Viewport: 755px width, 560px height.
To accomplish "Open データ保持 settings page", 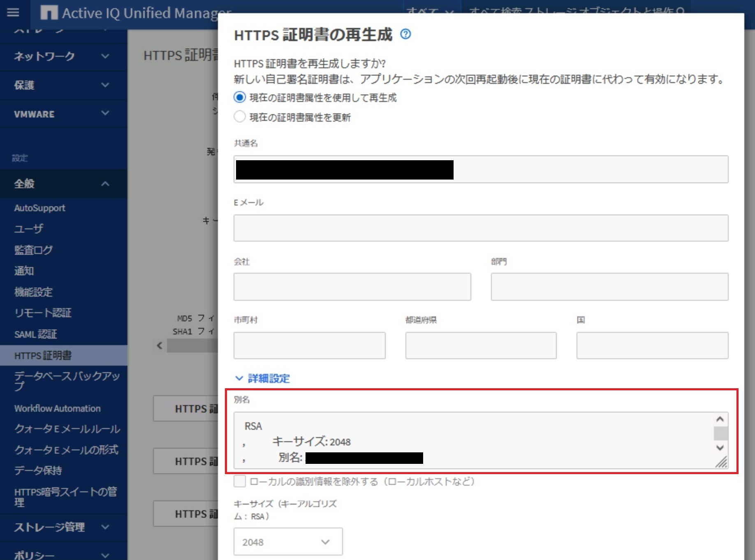I will click(38, 470).
